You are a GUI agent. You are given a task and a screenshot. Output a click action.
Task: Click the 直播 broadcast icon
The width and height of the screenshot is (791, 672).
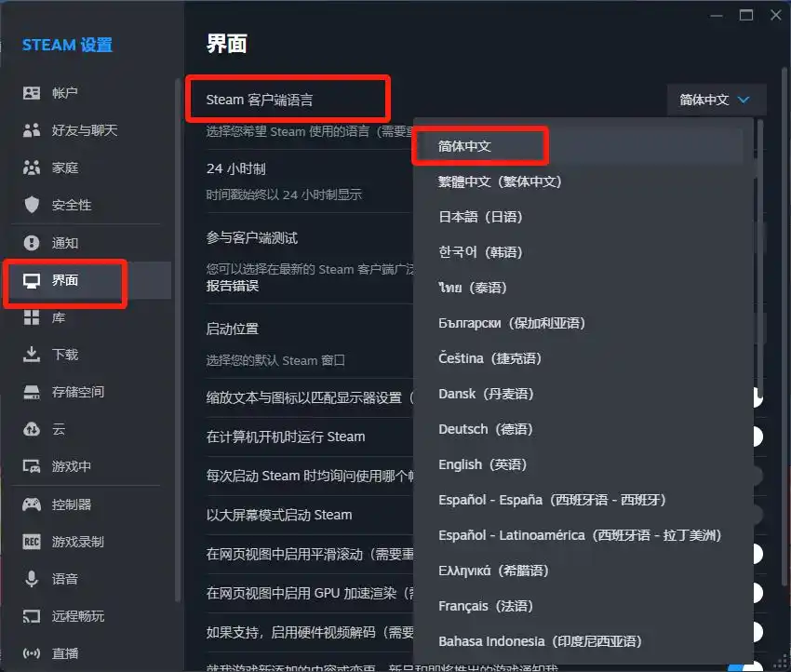32,653
